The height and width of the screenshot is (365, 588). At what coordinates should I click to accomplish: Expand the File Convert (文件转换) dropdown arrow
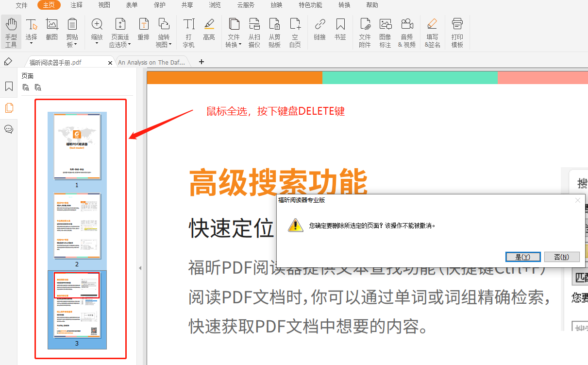(240, 45)
